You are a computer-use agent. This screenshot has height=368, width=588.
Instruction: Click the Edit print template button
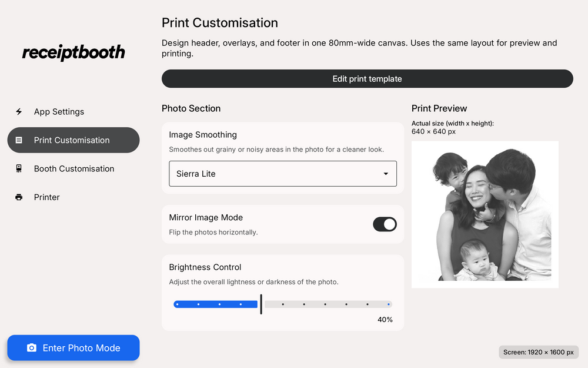click(x=367, y=79)
